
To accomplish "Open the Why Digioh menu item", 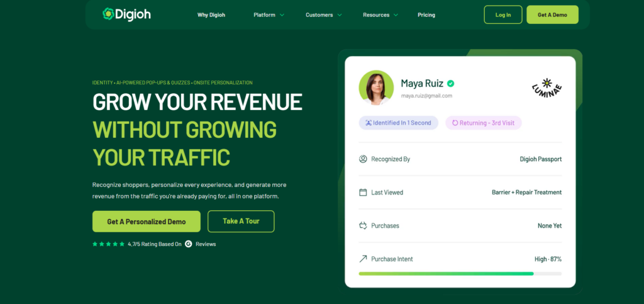I will point(211,14).
